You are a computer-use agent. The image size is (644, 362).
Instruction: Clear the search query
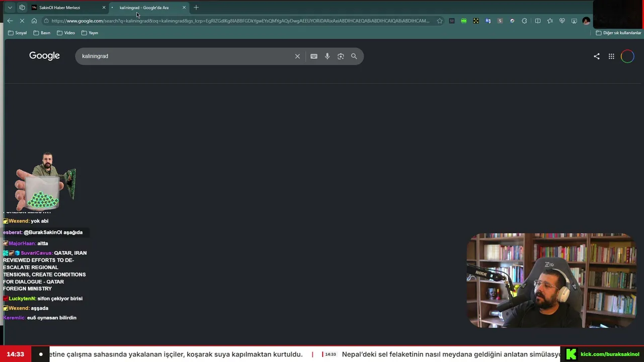click(297, 56)
